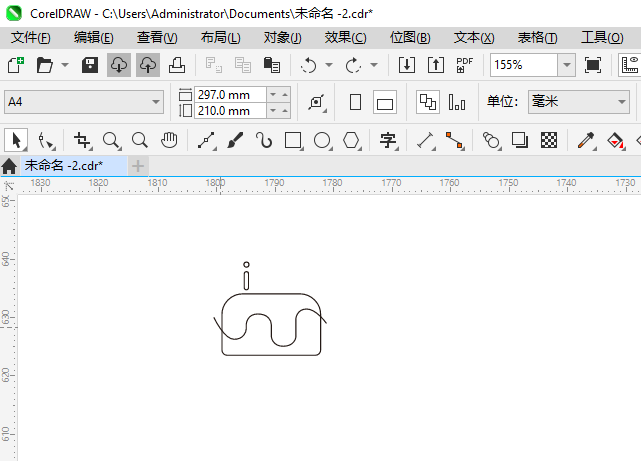Toggle full-screen preview button

tap(593, 65)
